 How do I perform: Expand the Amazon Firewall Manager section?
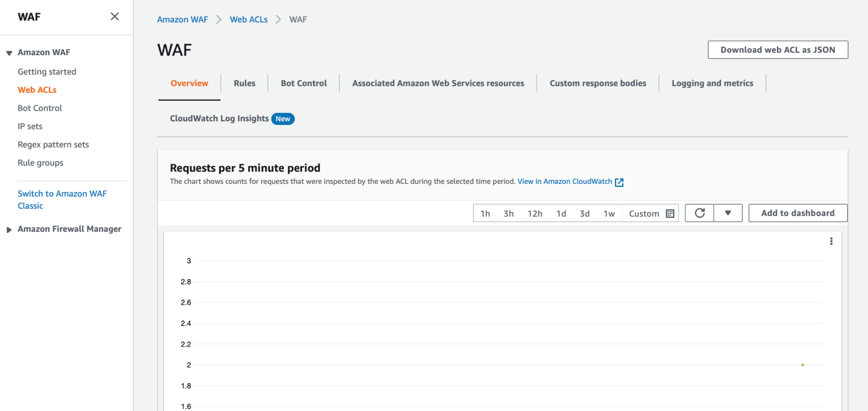[x=9, y=230]
